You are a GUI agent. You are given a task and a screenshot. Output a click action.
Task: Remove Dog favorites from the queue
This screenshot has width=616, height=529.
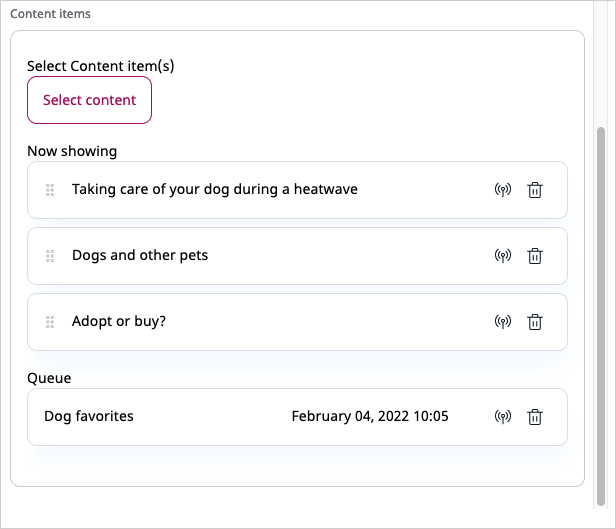[x=535, y=417]
